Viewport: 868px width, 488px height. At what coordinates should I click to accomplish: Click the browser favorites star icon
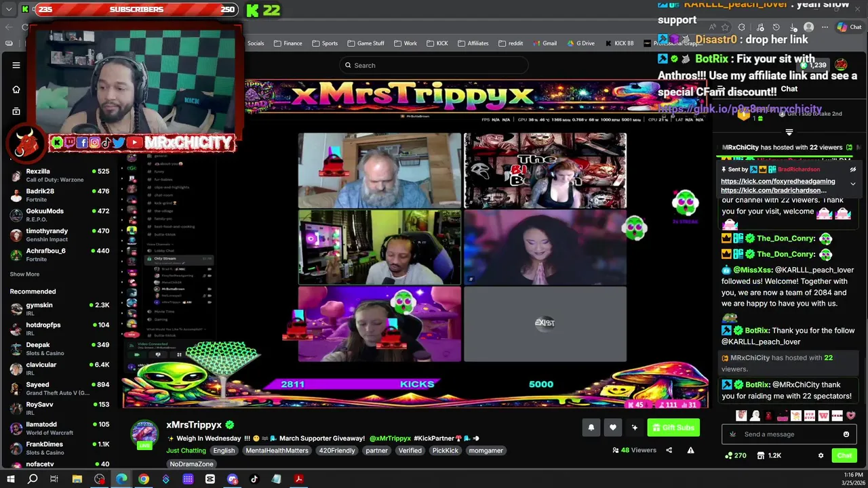725,27
